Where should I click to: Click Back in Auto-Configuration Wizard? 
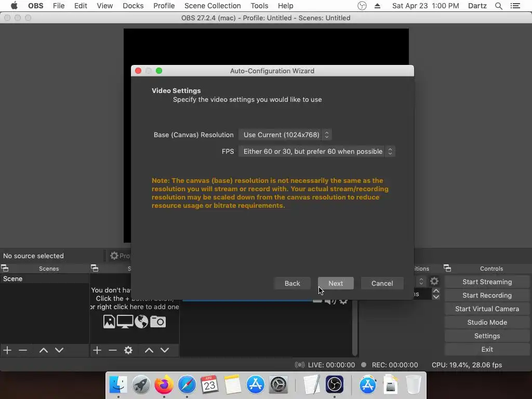(x=292, y=283)
